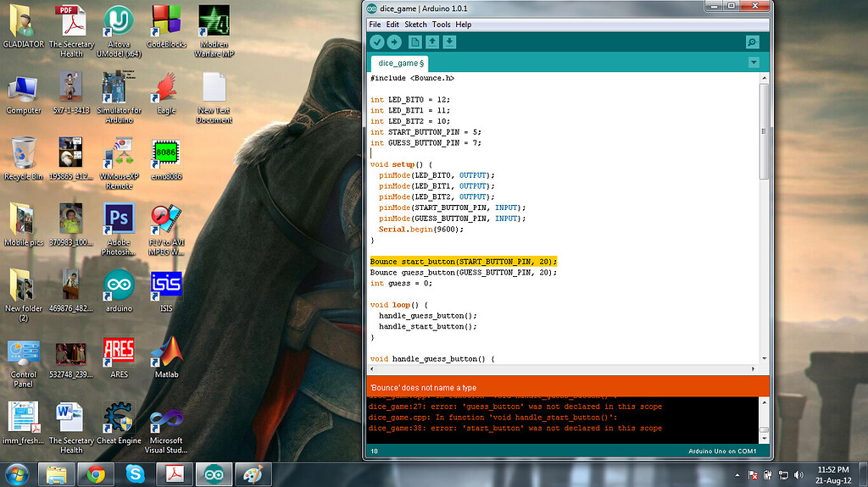Open the File menu
The height and width of the screenshot is (487, 868).
coord(375,25)
